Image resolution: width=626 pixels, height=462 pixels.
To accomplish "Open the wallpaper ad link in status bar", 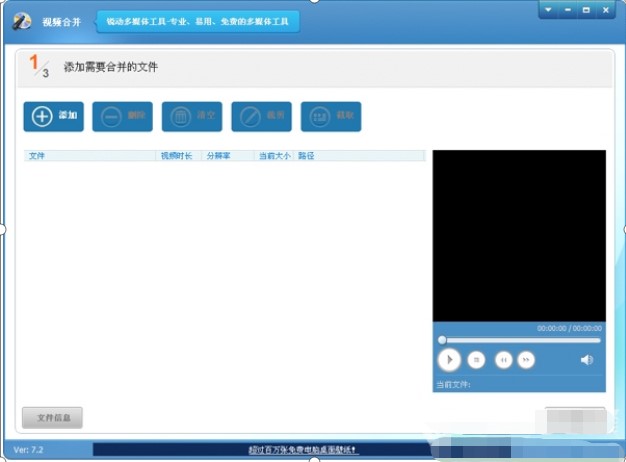I will pyautogui.click(x=303, y=450).
